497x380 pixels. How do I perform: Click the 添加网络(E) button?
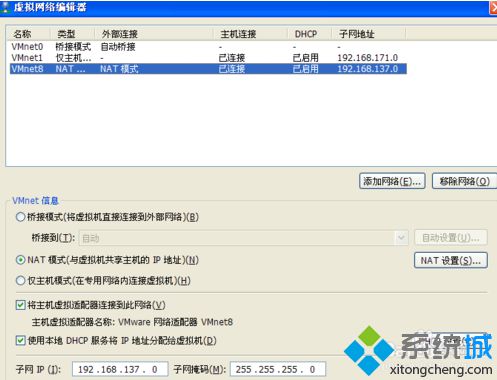point(392,181)
